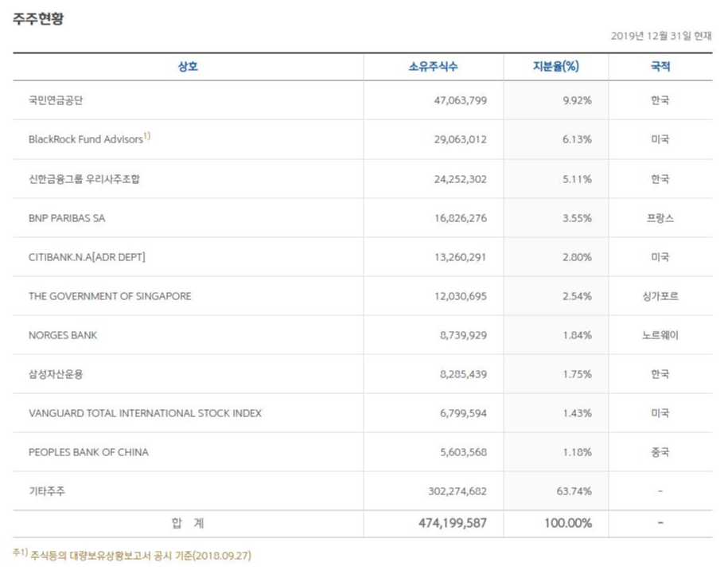Click the 2.54% stake value
The image size is (728, 570).
(x=577, y=296)
